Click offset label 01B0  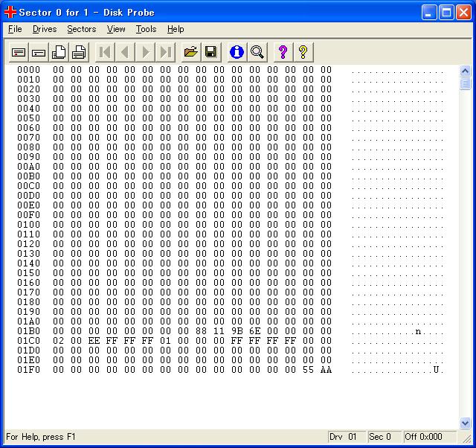tap(28, 331)
